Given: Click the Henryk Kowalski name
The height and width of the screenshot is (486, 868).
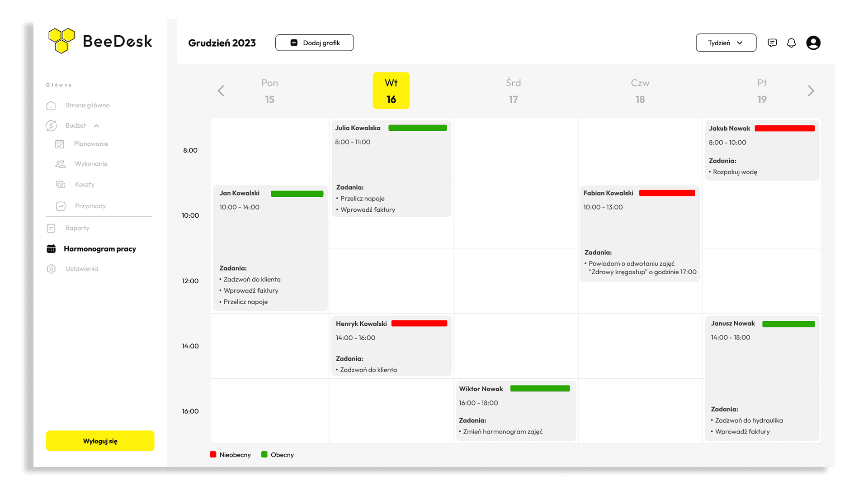Looking at the screenshot, I should coord(361,324).
